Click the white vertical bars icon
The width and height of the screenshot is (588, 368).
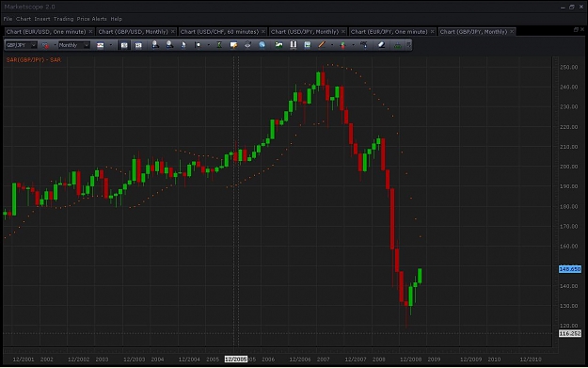[x=294, y=45]
